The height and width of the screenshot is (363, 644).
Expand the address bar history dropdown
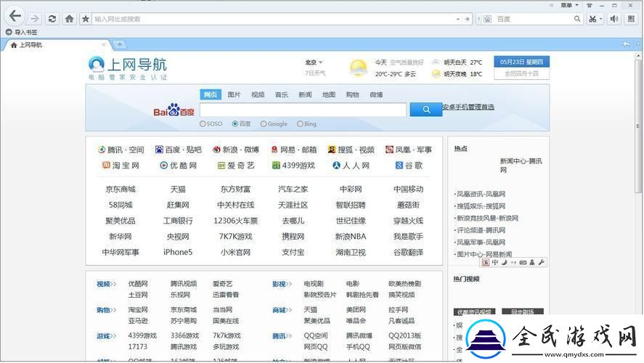(x=458, y=19)
